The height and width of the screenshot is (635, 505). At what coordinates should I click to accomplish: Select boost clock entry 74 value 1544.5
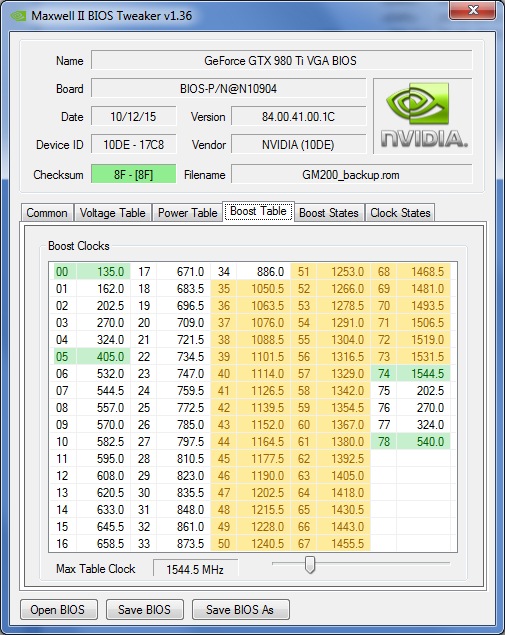tap(424, 374)
